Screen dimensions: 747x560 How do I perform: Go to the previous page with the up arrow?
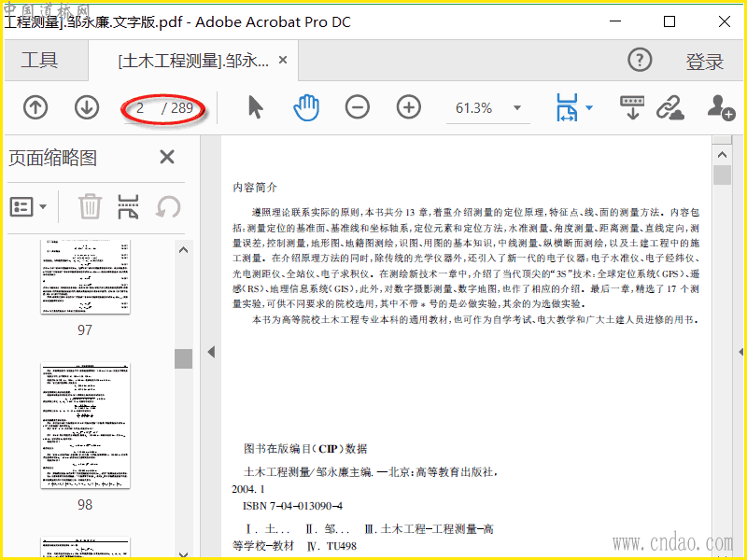tap(35, 107)
